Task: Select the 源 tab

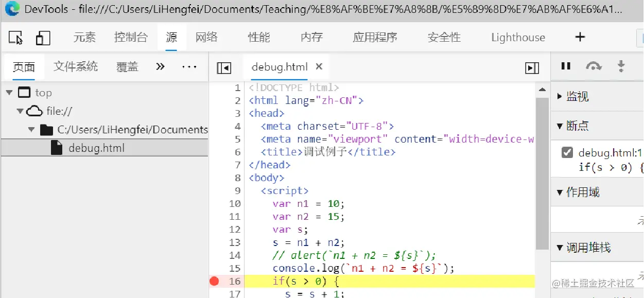Action: [x=171, y=38]
